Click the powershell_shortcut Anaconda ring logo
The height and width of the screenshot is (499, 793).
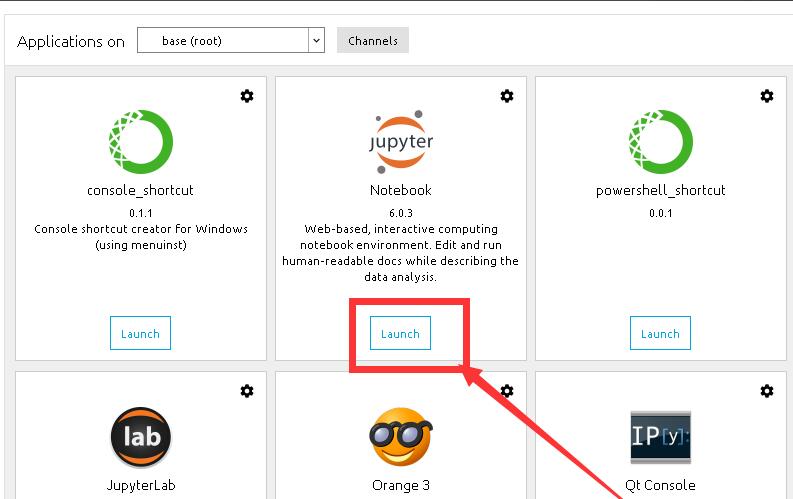click(x=660, y=142)
